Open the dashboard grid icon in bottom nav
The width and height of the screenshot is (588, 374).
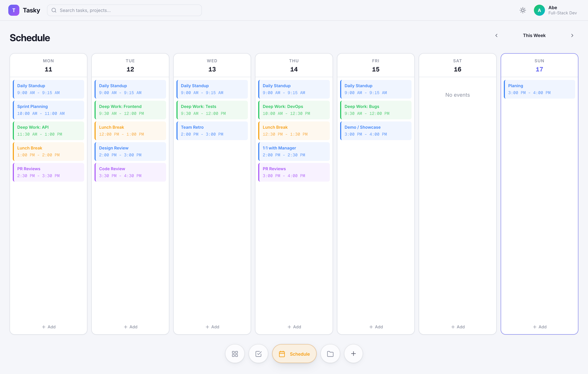235,354
